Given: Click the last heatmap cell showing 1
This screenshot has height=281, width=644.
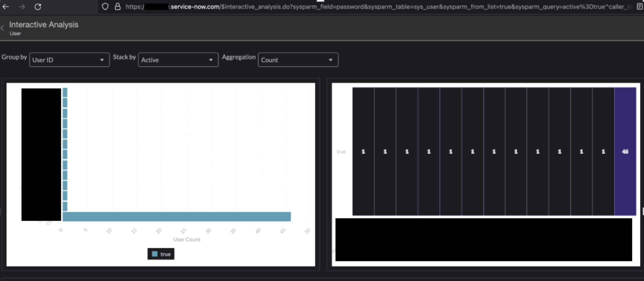Looking at the screenshot, I should click(603, 151).
